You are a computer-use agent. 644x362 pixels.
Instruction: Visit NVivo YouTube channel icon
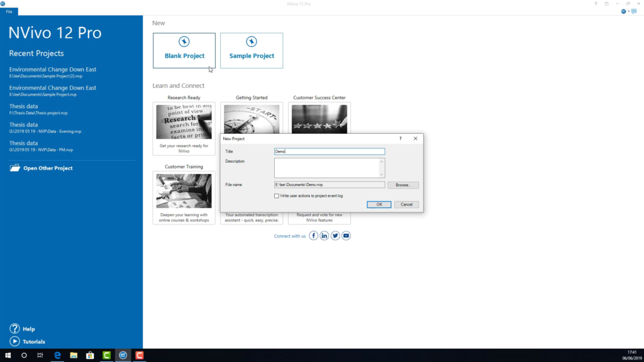(346, 236)
